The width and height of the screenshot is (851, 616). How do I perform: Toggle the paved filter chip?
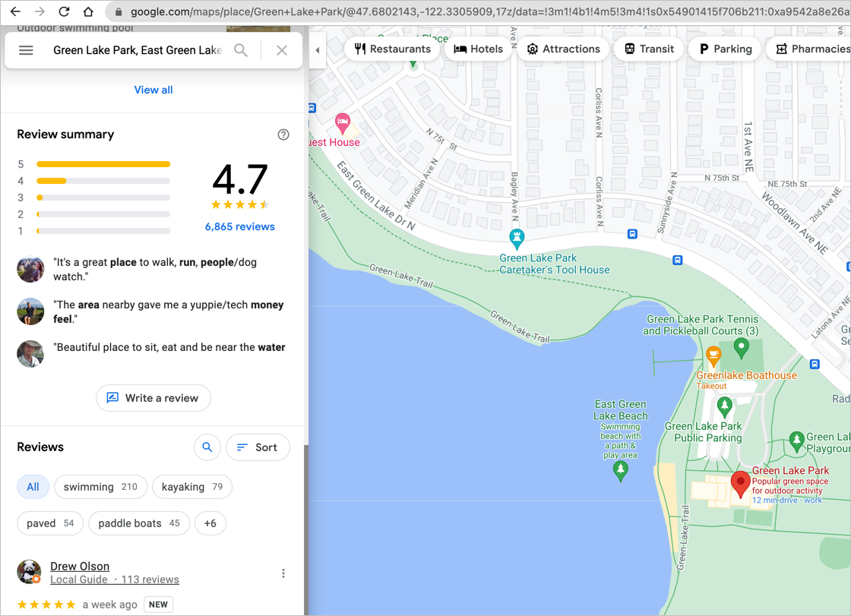[x=50, y=523]
